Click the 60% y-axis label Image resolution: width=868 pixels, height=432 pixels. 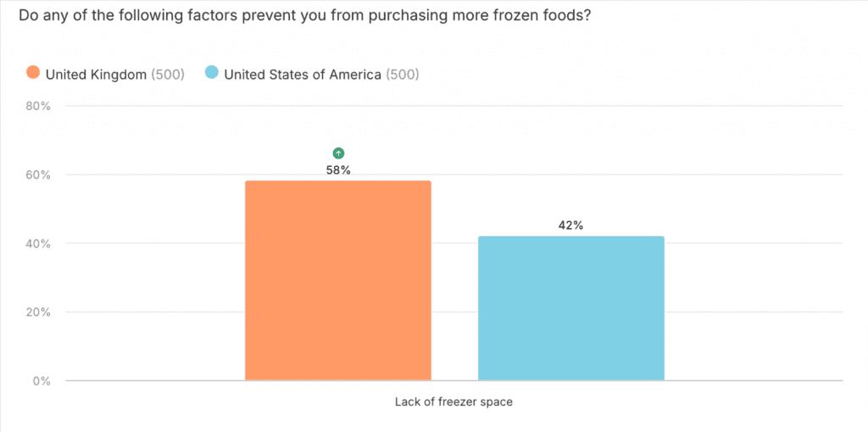tap(39, 175)
